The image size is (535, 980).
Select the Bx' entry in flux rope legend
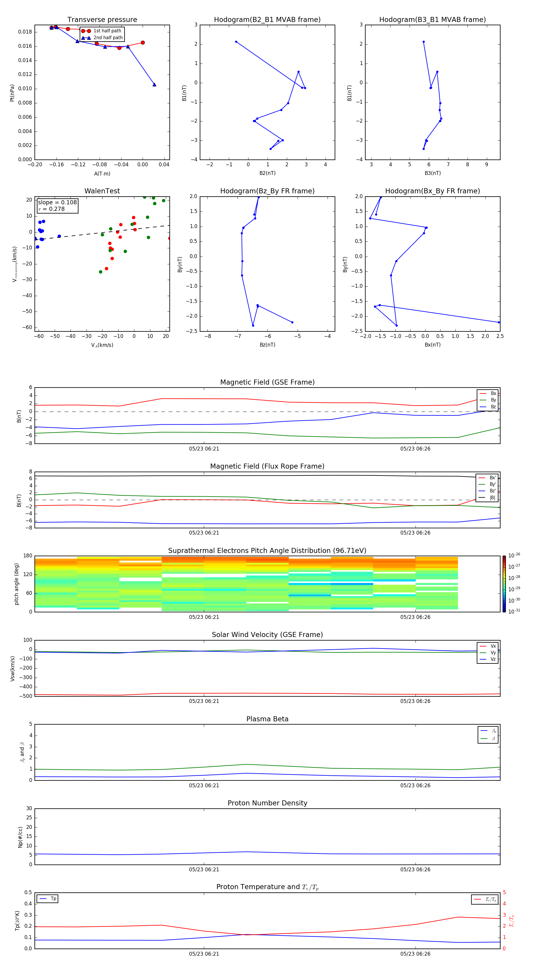(487, 478)
